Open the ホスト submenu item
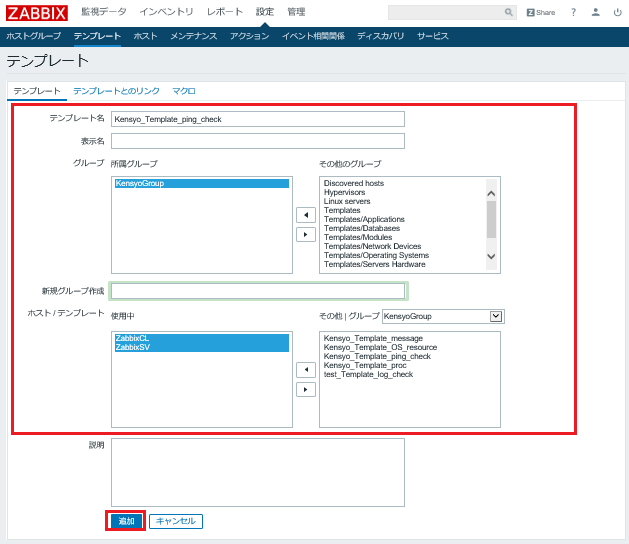Image resolution: width=629 pixels, height=544 pixels. 145,36
